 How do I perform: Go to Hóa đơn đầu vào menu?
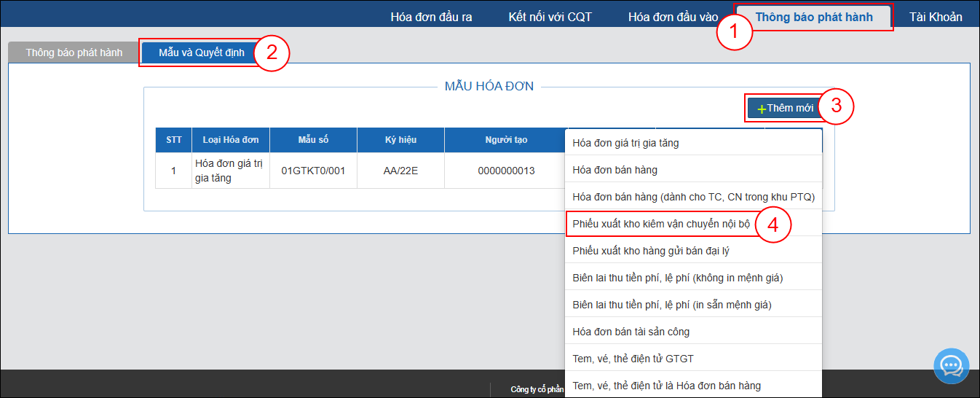673,17
